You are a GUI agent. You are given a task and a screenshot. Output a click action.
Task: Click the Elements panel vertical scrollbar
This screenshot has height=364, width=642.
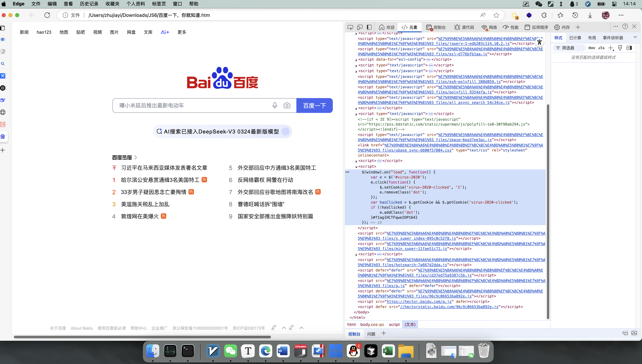coord(548,211)
